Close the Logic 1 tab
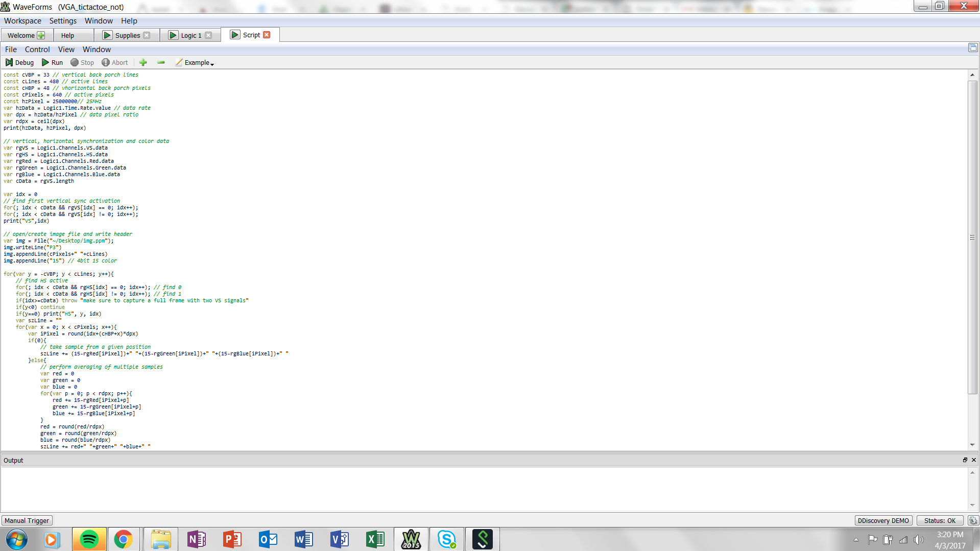980x551 pixels. click(208, 35)
